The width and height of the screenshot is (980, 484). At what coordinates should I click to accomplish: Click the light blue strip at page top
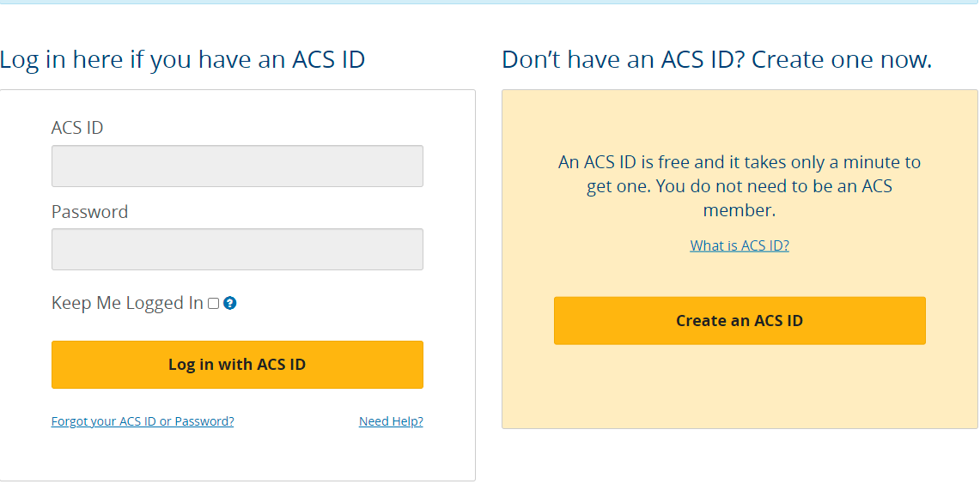(490, 3)
